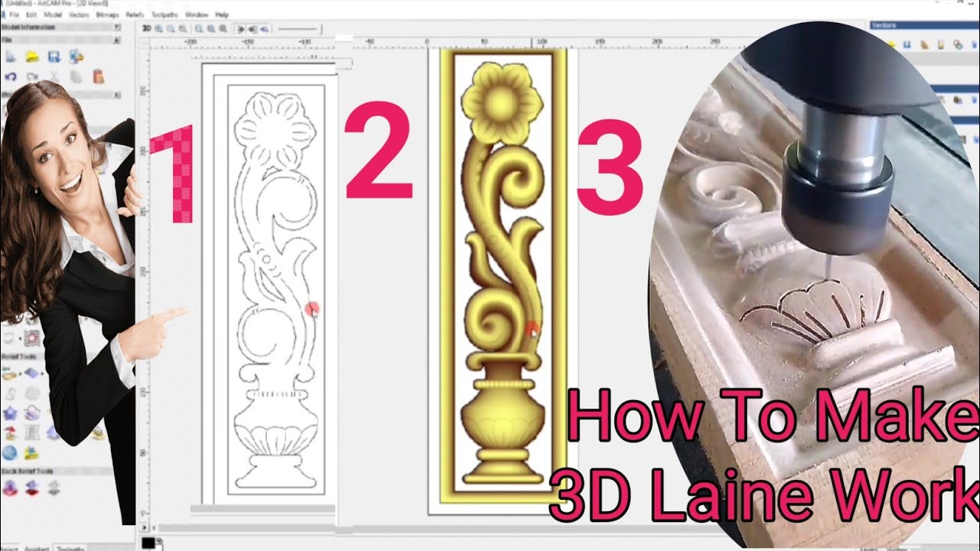
Task: Click the Shape Editor icon under Relief Tools
Action: point(11,373)
